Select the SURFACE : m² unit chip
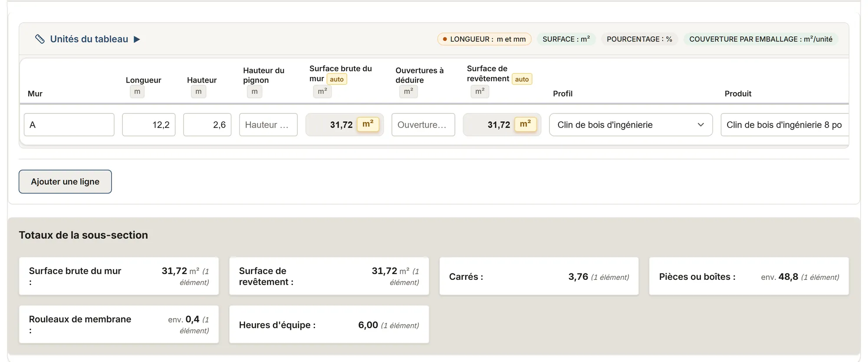868x362 pixels. click(x=566, y=39)
